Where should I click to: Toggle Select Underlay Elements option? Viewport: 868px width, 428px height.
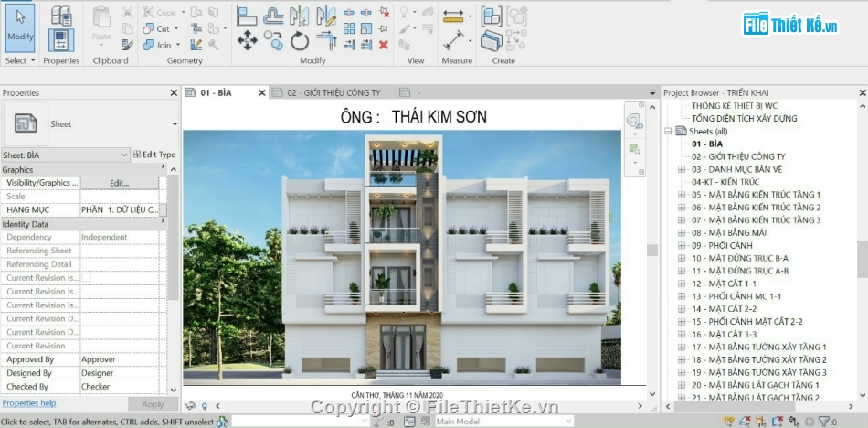pyautogui.click(x=746, y=422)
